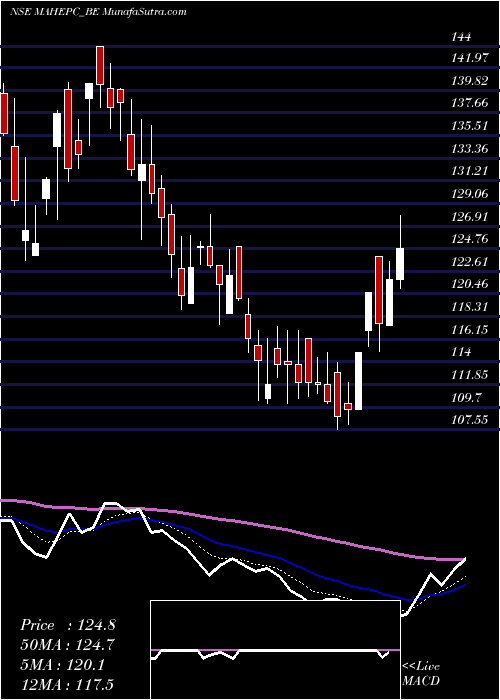Click the NSE MAHEPC_BE MunafaSutra.com title
This screenshot has height=700, width=500.
coord(98,12)
